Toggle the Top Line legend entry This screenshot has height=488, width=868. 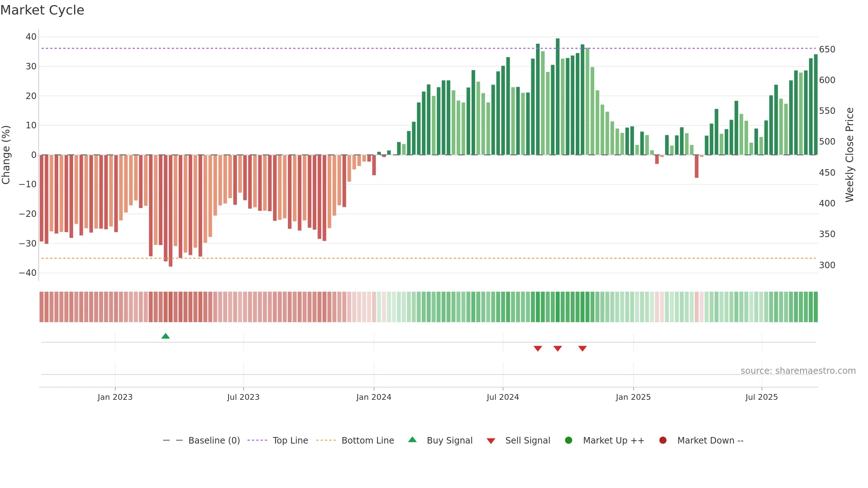click(278, 440)
